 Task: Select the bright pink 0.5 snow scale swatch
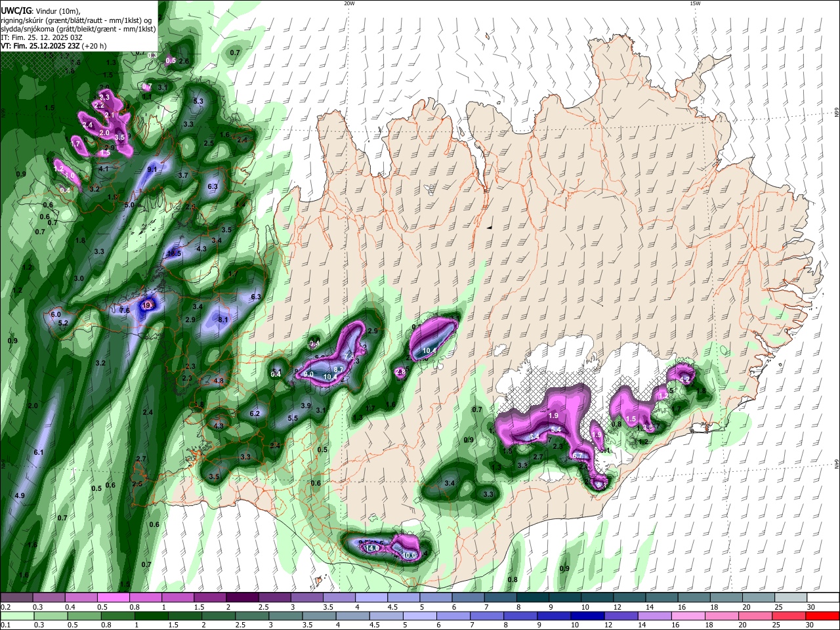(x=113, y=598)
